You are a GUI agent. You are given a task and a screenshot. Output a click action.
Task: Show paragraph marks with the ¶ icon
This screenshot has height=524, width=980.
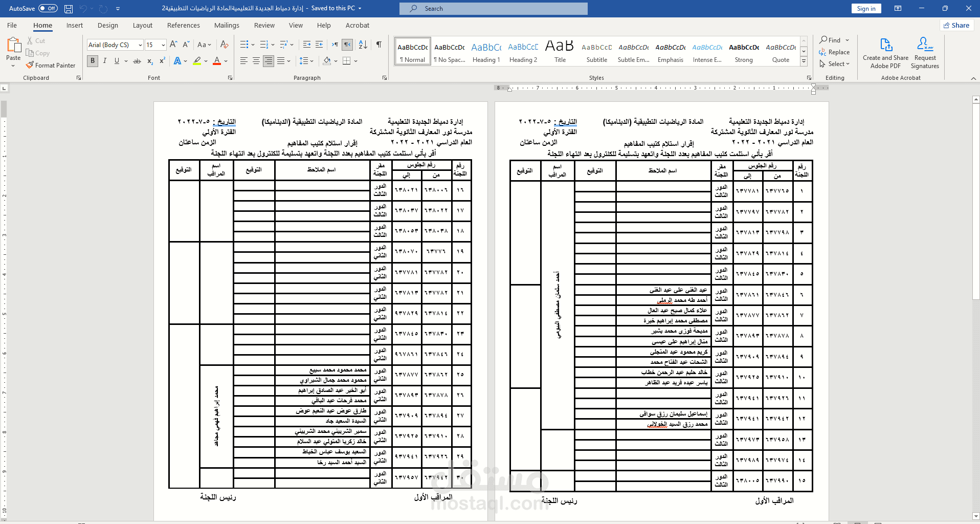[x=378, y=45]
